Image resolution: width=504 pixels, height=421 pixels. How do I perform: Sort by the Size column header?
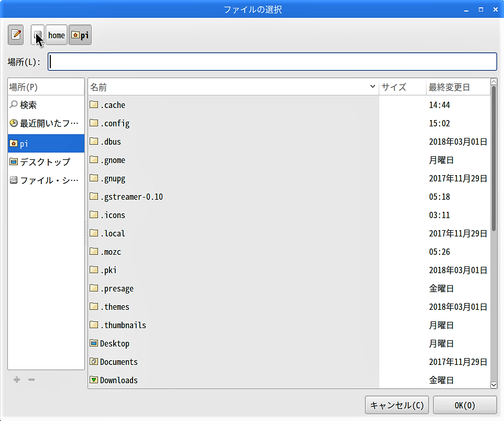pyautogui.click(x=403, y=87)
